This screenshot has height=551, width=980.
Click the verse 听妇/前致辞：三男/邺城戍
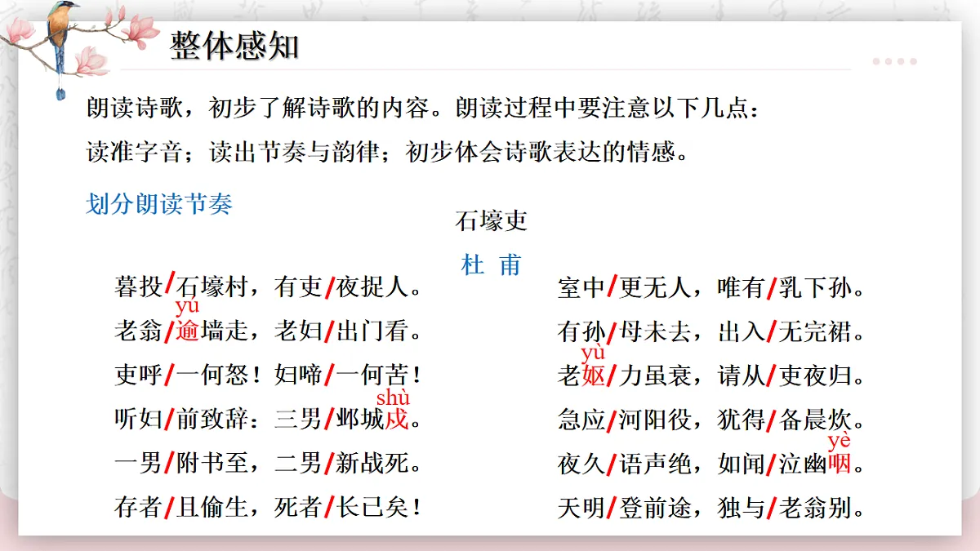269,420
